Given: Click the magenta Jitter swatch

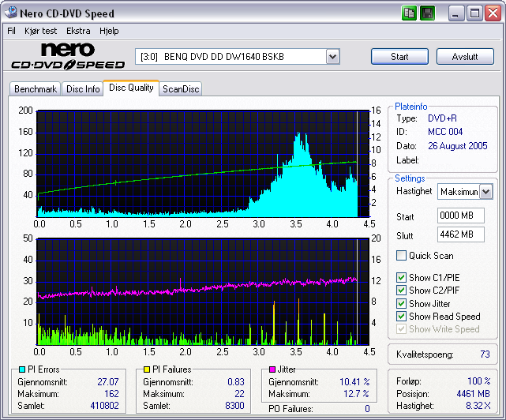Looking at the screenshot, I should tap(272, 369).
